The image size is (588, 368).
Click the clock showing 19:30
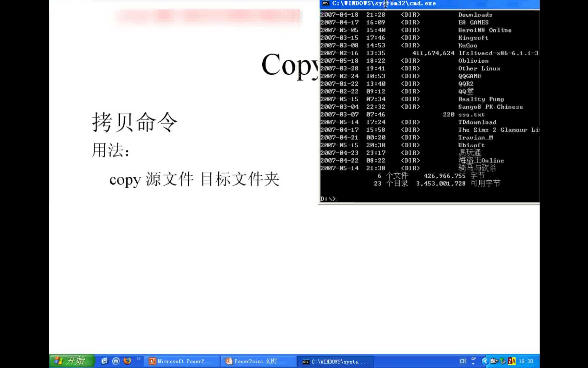pos(525,361)
